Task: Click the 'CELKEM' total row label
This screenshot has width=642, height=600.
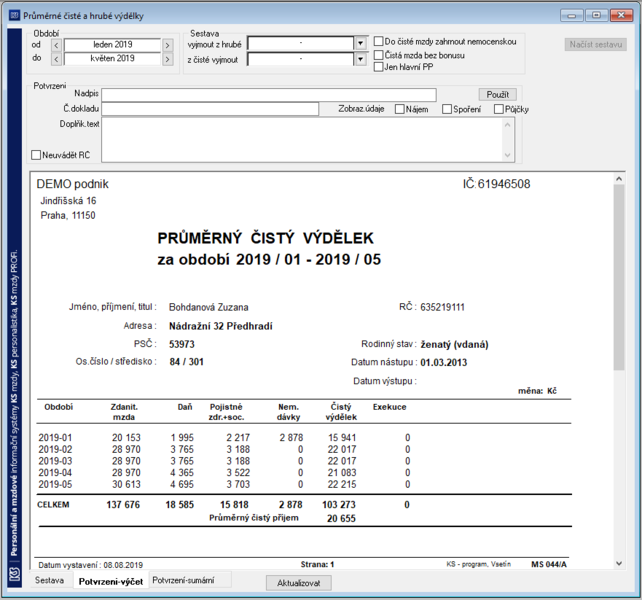Action: coord(53,505)
